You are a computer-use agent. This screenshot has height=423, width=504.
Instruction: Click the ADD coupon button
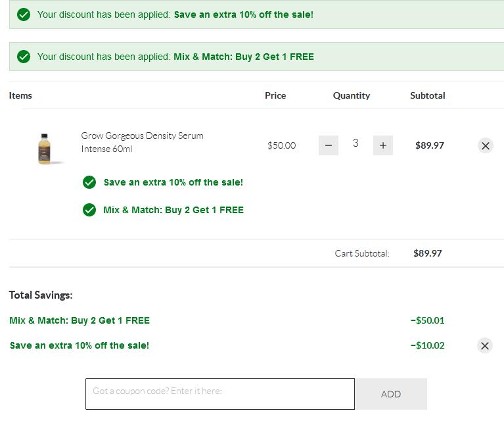[391, 394]
